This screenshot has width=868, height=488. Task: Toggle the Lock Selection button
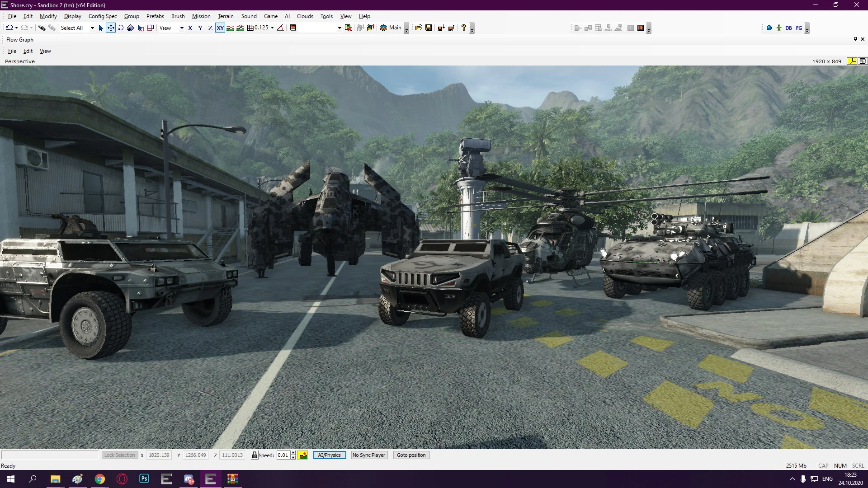tap(119, 455)
